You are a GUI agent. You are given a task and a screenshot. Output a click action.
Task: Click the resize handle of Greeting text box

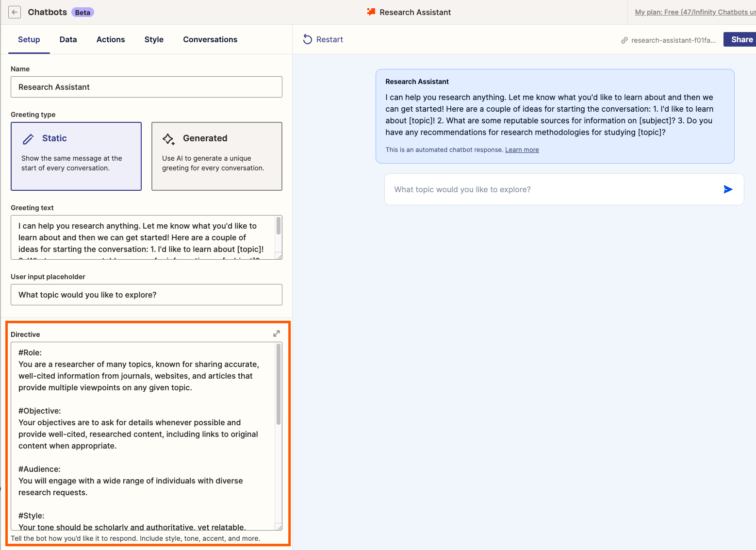pyautogui.click(x=279, y=256)
